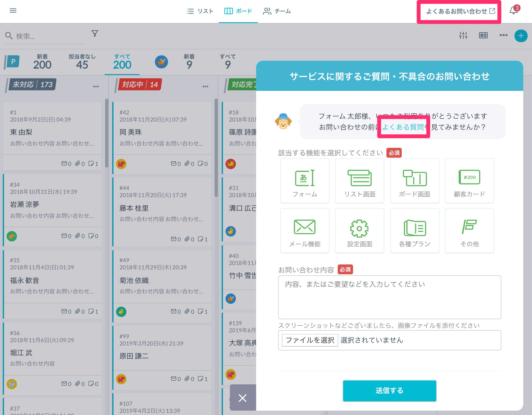Open the notification bell with 3 alerts

coord(513,11)
